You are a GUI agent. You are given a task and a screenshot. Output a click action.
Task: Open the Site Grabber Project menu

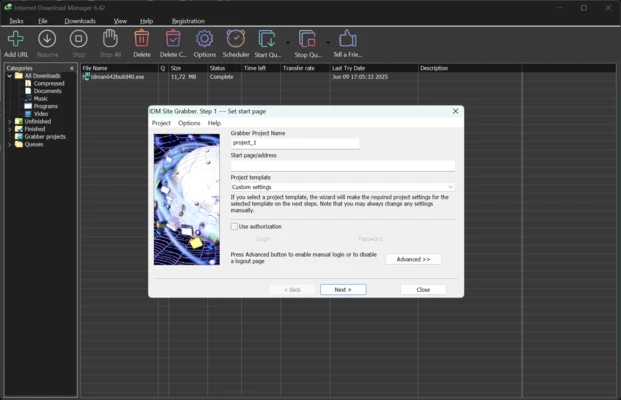pos(161,123)
